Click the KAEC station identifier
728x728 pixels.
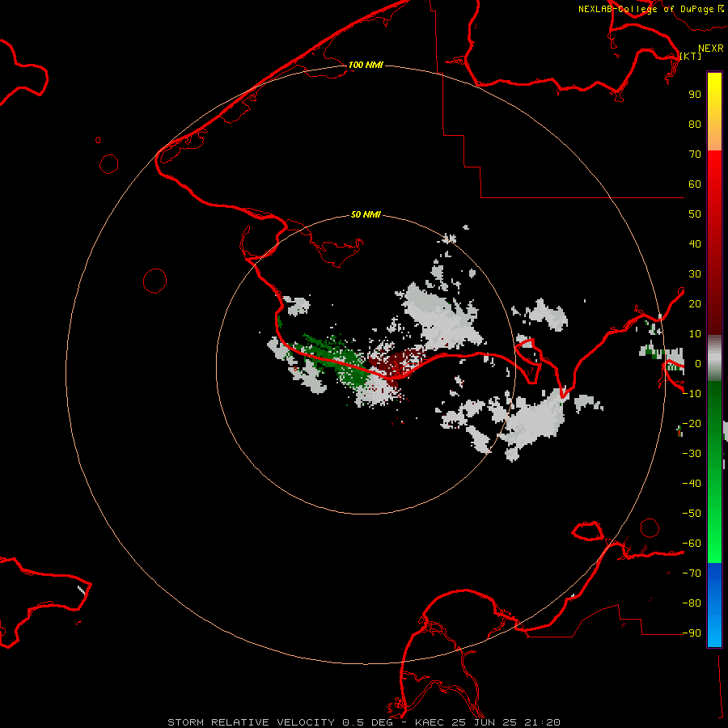pyautogui.click(x=430, y=722)
